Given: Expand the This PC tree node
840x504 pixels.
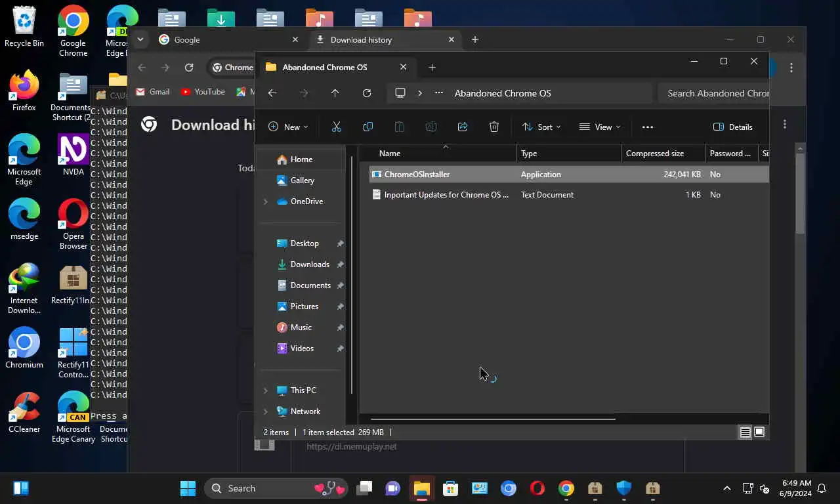Looking at the screenshot, I should point(266,390).
